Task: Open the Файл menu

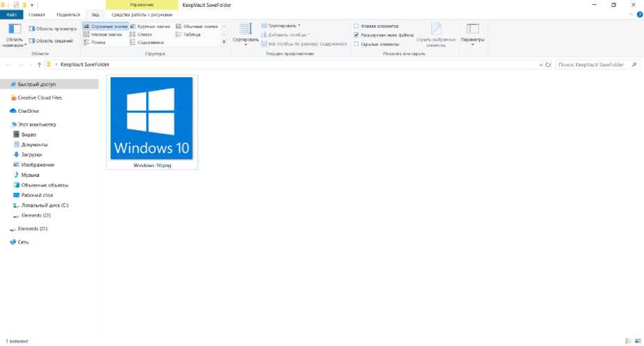Action: 12,15
